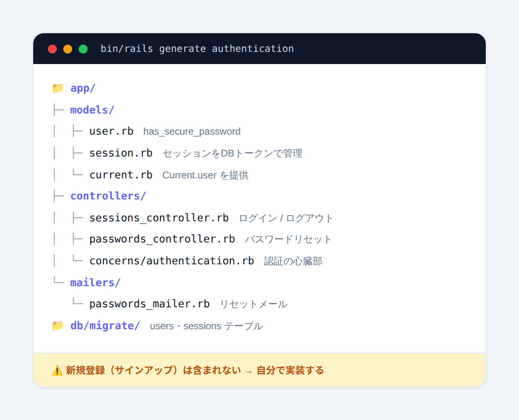Click the yellow warning triangle icon
The height and width of the screenshot is (420, 519).
tap(57, 370)
